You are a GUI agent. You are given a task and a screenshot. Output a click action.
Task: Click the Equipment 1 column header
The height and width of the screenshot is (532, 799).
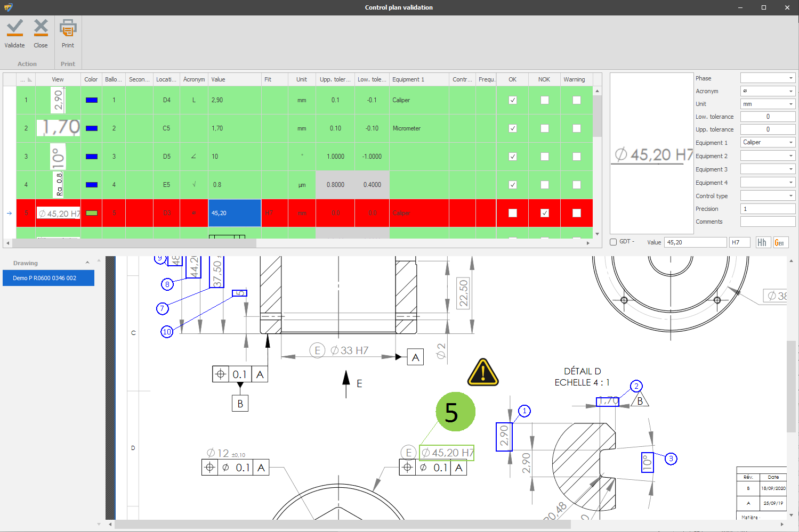coord(418,79)
